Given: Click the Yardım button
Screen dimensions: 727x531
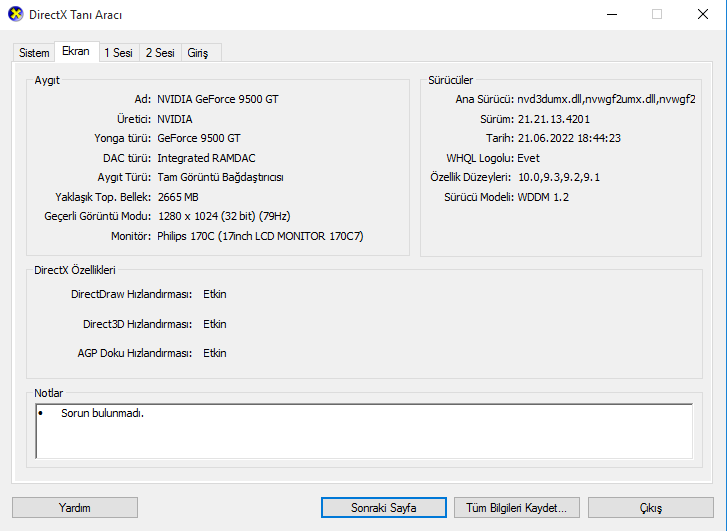Looking at the screenshot, I should click(x=75, y=508).
